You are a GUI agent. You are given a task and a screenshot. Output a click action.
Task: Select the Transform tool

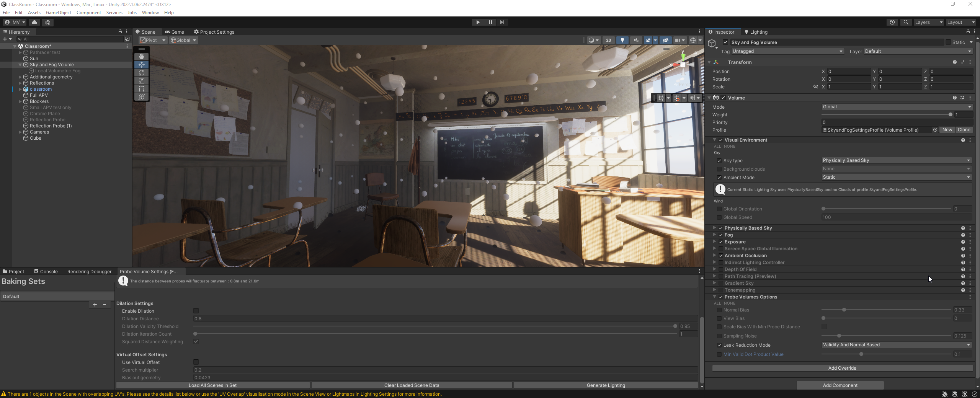142,96
